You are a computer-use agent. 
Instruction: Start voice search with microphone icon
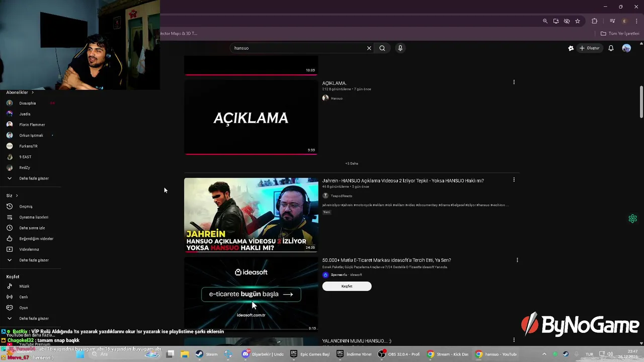click(x=400, y=48)
